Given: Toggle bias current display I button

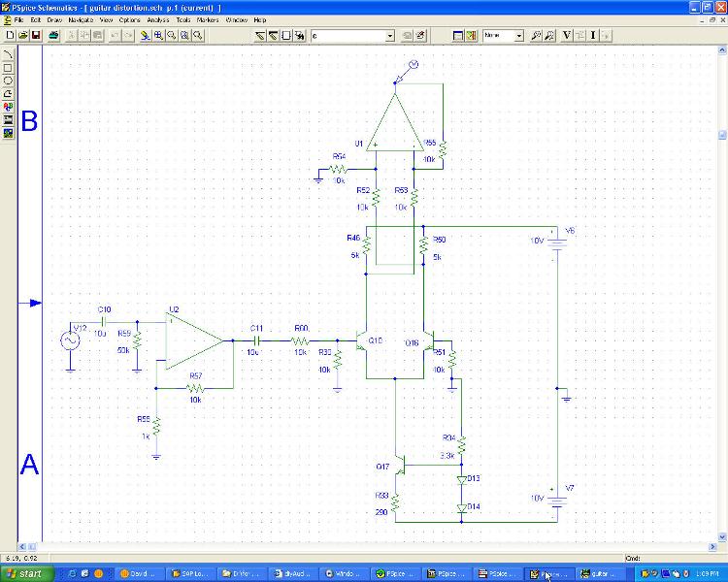Looking at the screenshot, I should 593,35.
